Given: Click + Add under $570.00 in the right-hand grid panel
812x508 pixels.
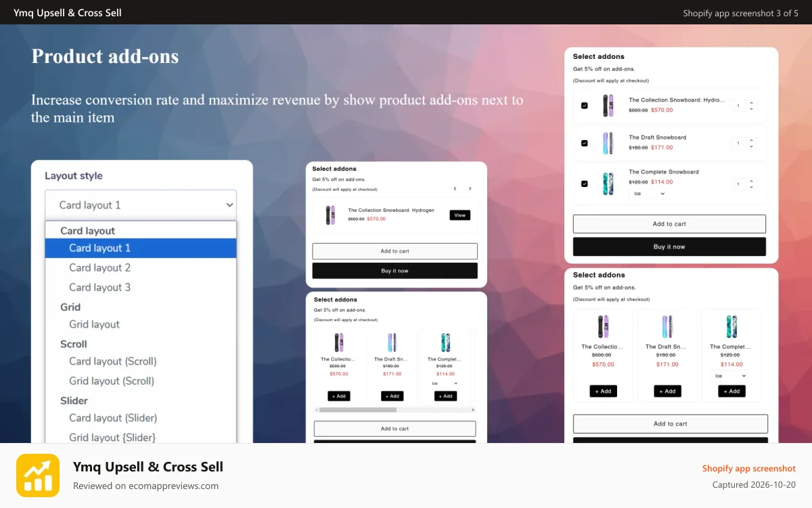Looking at the screenshot, I should pyautogui.click(x=603, y=391).
